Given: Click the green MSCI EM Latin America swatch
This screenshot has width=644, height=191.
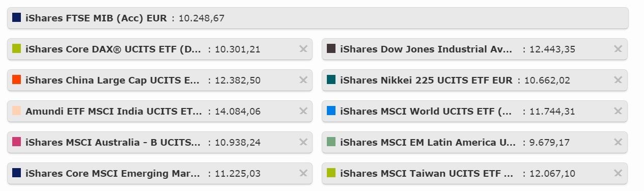Looking at the screenshot, I should (331, 142).
